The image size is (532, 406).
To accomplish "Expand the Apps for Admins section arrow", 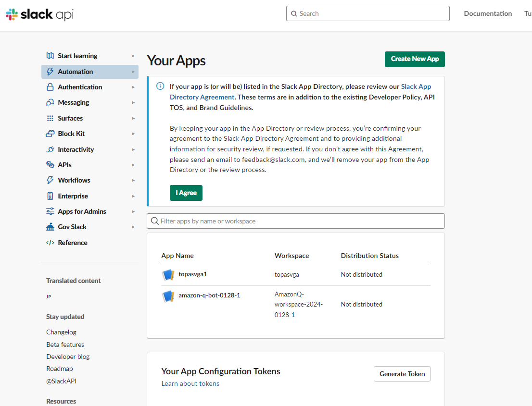I will pos(133,211).
